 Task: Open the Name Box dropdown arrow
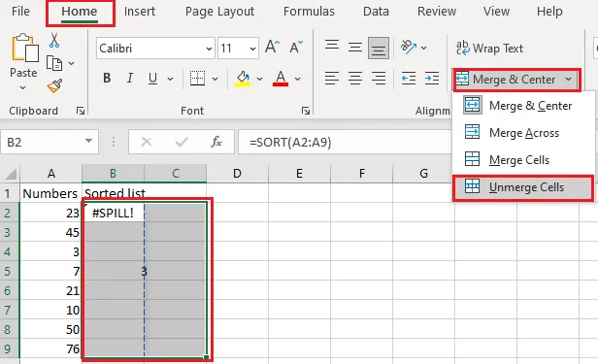[x=88, y=141]
